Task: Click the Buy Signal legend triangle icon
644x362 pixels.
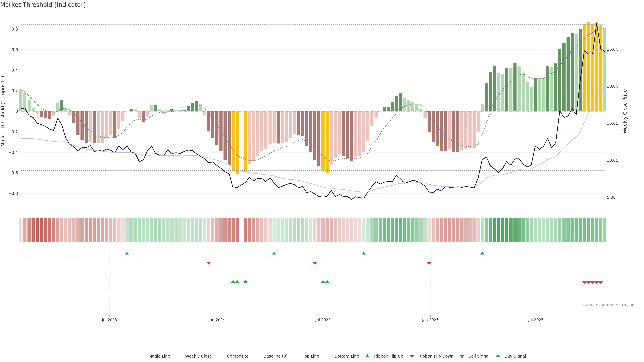Action: pos(498,356)
